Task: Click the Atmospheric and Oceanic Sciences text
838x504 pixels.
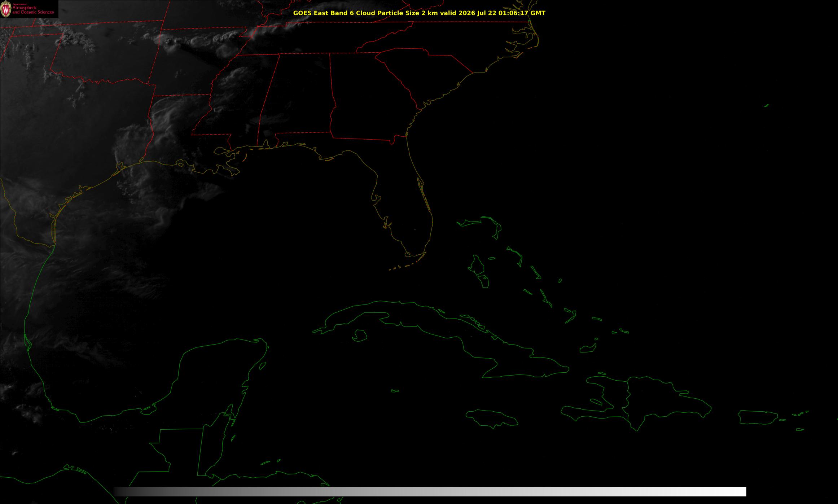Action: coord(33,10)
